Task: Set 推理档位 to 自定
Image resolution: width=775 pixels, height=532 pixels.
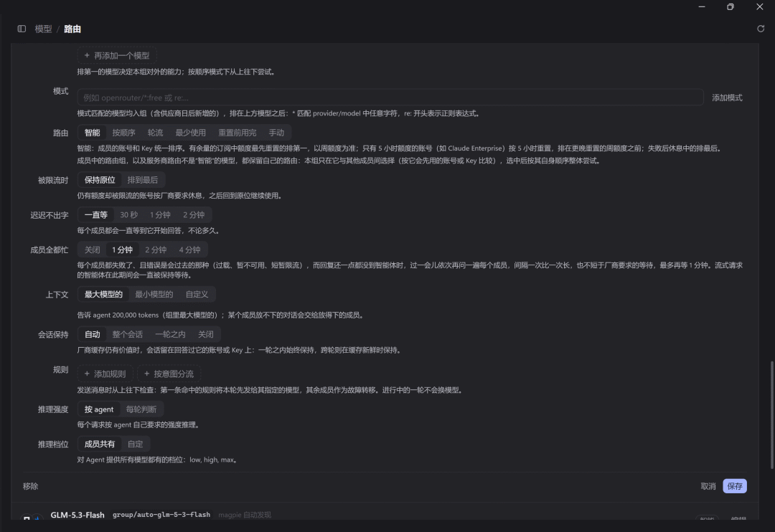Action: (136, 444)
